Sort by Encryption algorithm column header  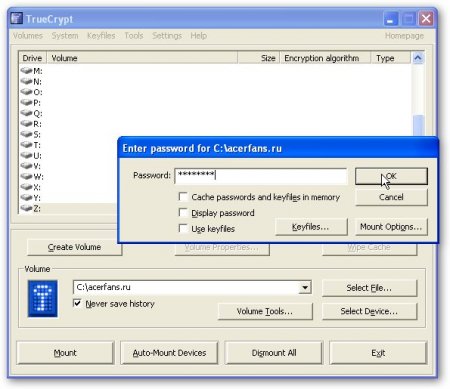pos(325,58)
